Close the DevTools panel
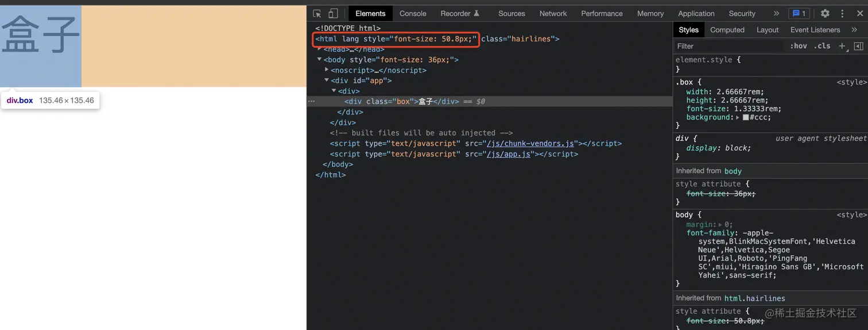 859,13
